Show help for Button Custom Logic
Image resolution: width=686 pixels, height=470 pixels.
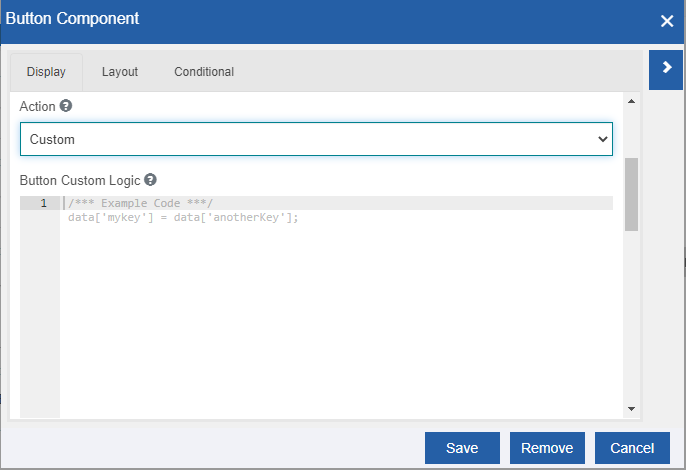pyautogui.click(x=150, y=180)
